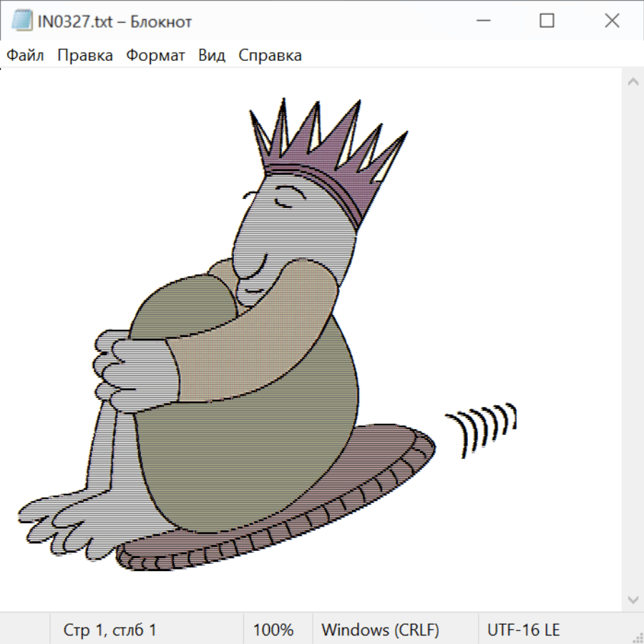This screenshot has width=644, height=644.
Task: Click the Windows (CRLF) line ending indicator
Action: (380, 630)
